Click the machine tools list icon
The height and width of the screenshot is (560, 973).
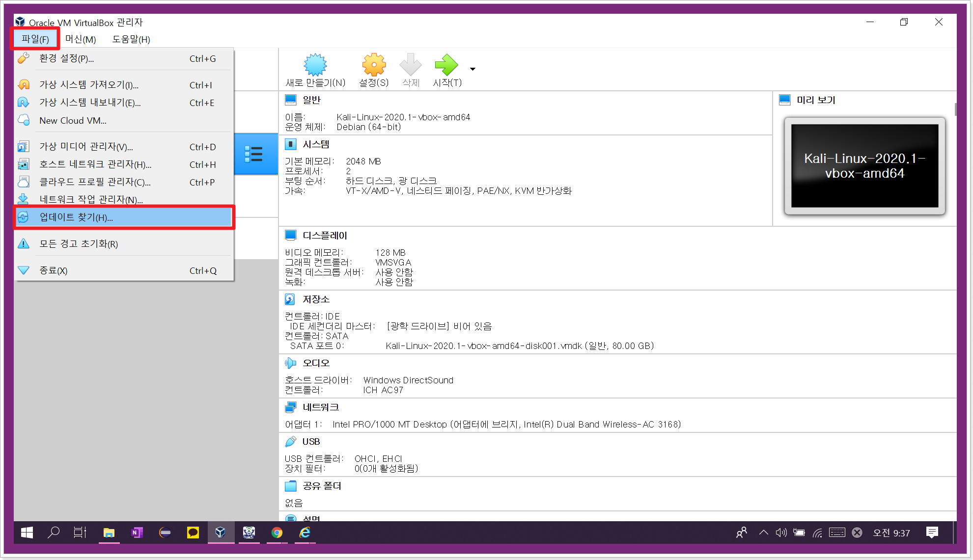253,154
